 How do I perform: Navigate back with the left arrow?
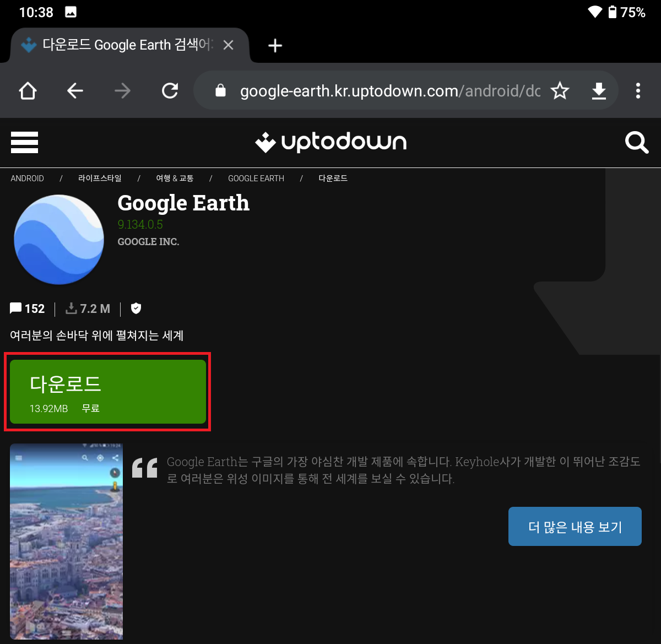(x=75, y=90)
